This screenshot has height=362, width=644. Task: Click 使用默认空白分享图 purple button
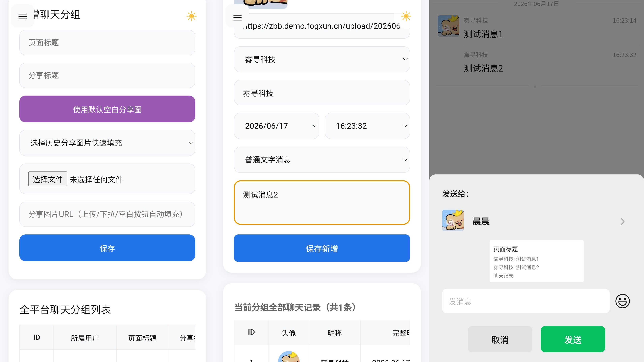click(107, 109)
